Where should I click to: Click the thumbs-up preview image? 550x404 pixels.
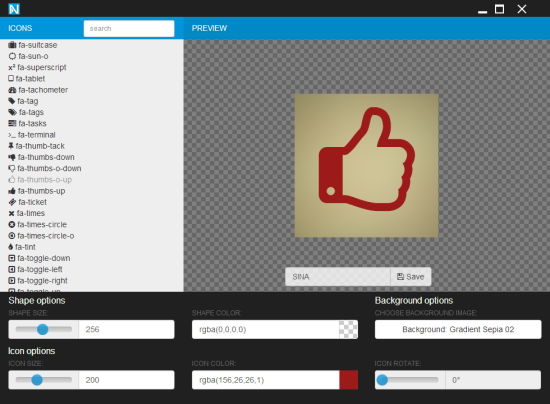tap(367, 166)
